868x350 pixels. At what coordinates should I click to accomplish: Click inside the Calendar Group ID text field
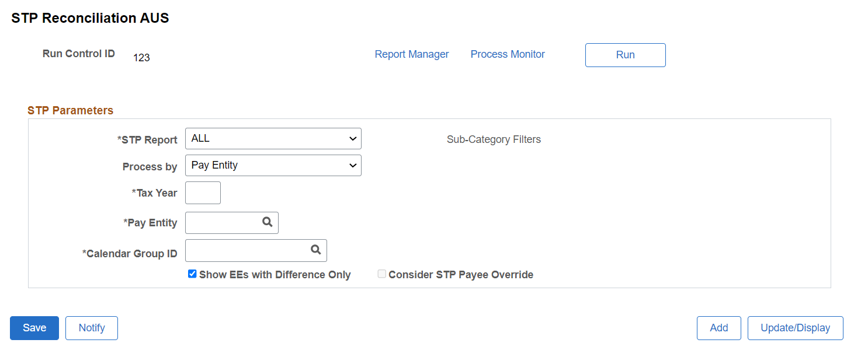(x=248, y=250)
